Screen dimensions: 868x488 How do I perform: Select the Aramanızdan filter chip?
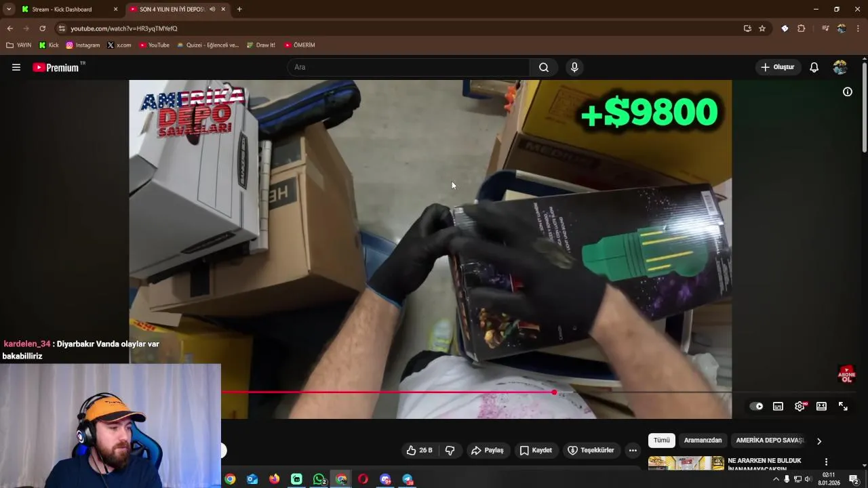point(703,441)
